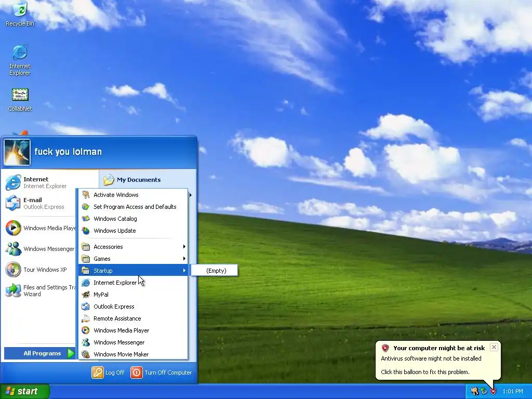Viewport: 532px width, 399px height.
Task: Open the Recycle Bin desktop icon
Action: click(x=20, y=14)
